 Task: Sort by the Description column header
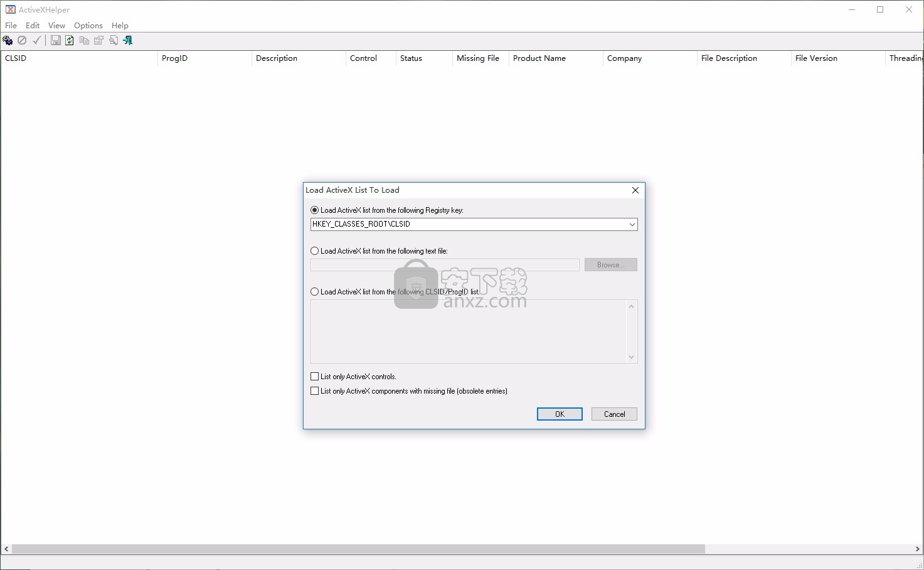pos(299,58)
